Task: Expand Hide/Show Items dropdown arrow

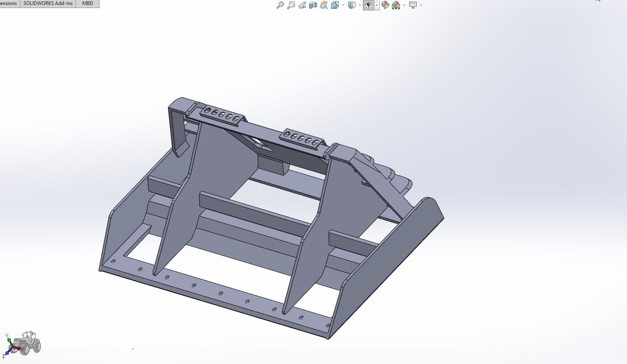Action: pyautogui.click(x=376, y=5)
